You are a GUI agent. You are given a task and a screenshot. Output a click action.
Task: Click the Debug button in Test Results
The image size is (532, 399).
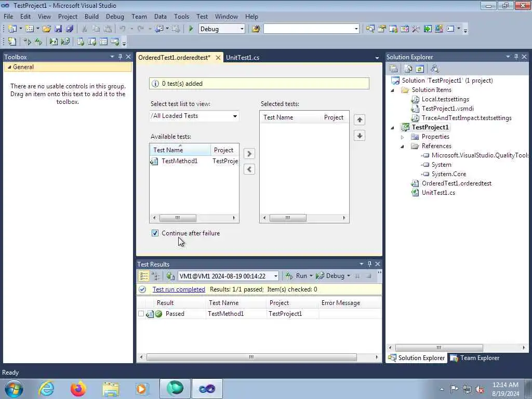point(330,276)
